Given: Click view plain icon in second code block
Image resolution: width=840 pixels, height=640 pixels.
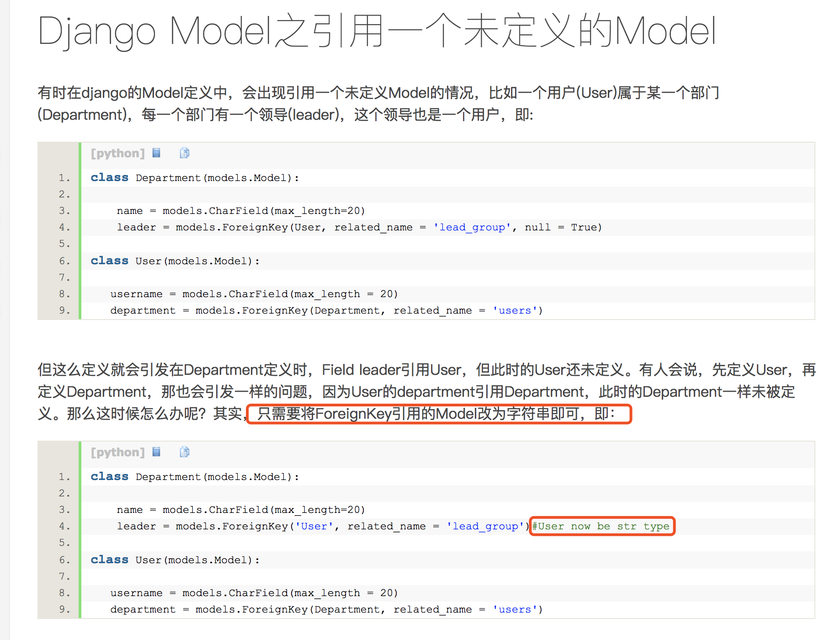Looking at the screenshot, I should coord(156,452).
